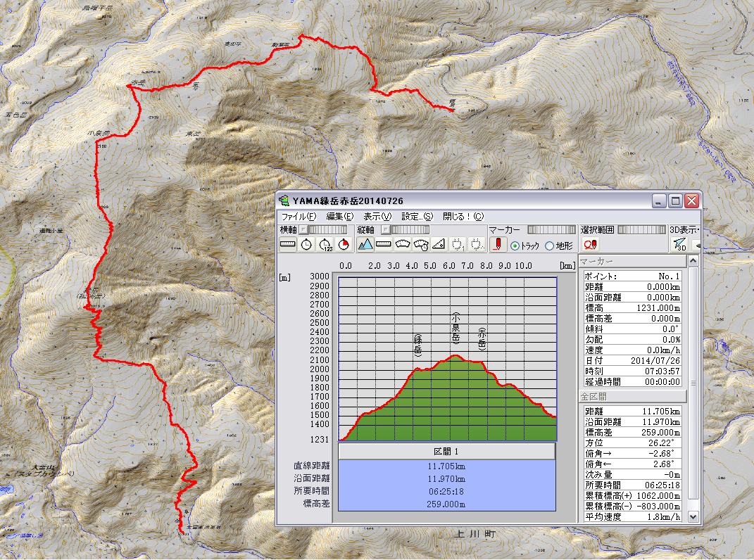Click the info panel scroll down arrow

click(x=693, y=517)
